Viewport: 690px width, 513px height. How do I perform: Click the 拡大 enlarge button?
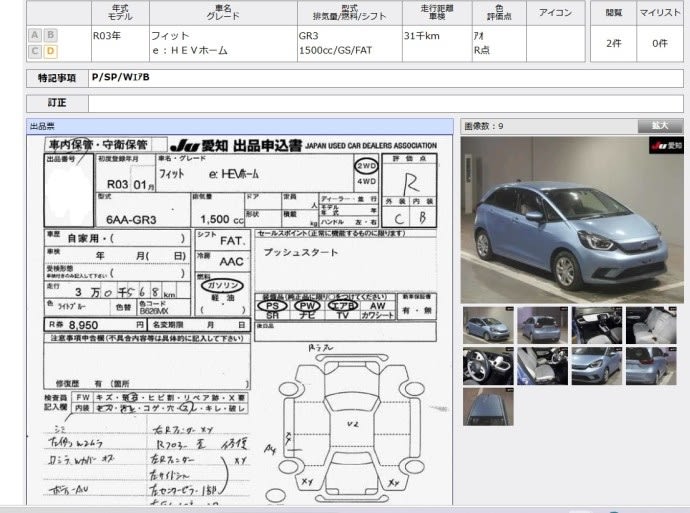(x=660, y=126)
